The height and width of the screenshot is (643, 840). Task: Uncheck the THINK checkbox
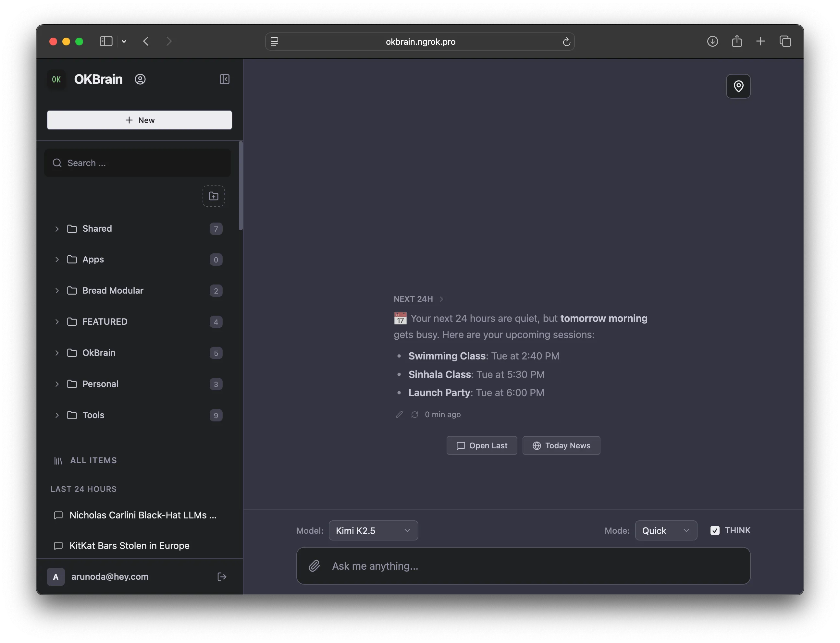click(714, 530)
